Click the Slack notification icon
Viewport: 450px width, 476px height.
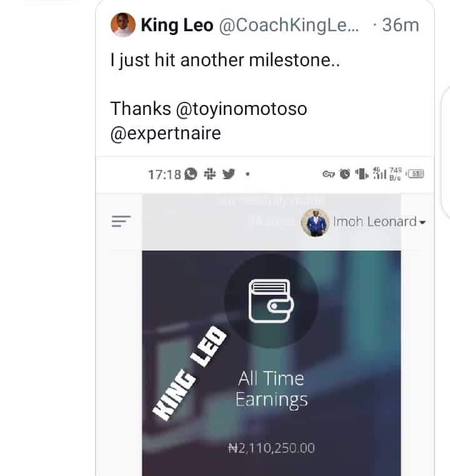[210, 174]
